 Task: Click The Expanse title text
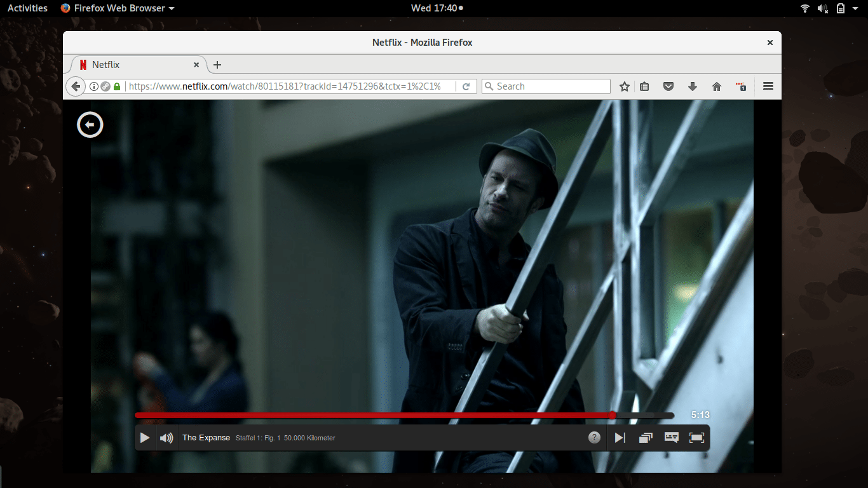pyautogui.click(x=206, y=438)
